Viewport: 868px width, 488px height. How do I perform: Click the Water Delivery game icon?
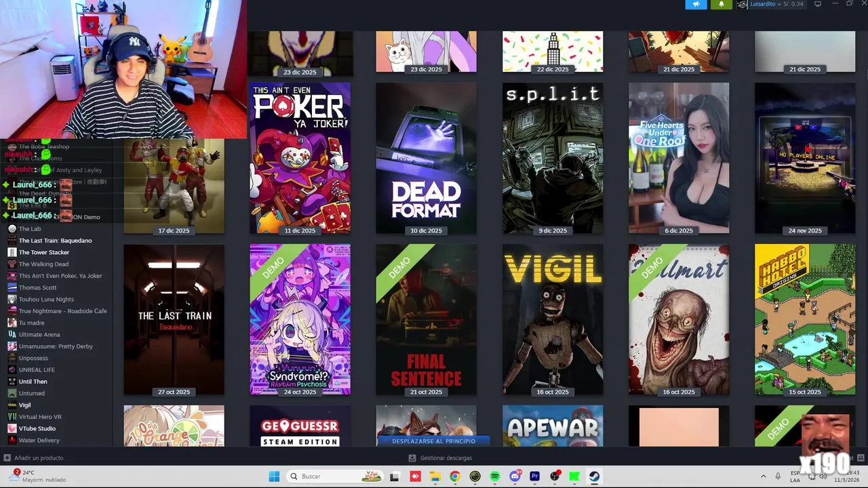tap(12, 441)
